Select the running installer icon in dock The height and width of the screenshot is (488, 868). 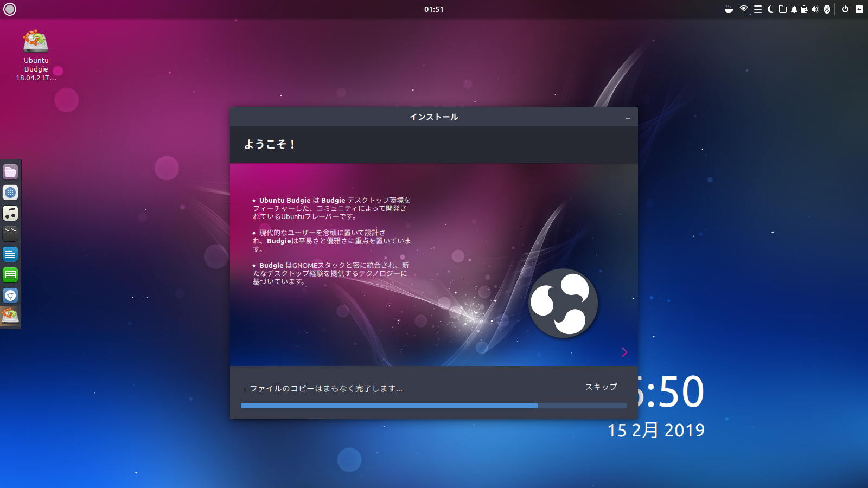pos(10,316)
